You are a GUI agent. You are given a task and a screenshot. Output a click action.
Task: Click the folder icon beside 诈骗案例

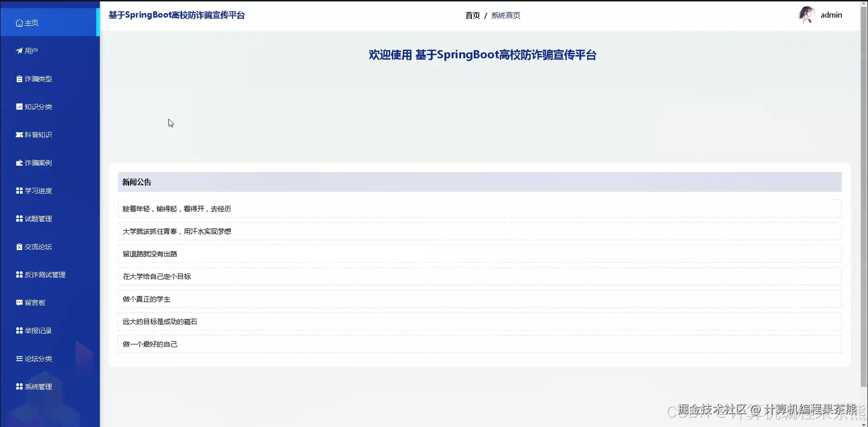pos(19,163)
